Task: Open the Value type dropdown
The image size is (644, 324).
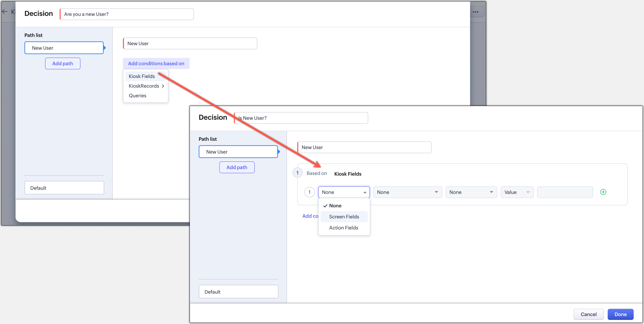Action: pos(517,192)
